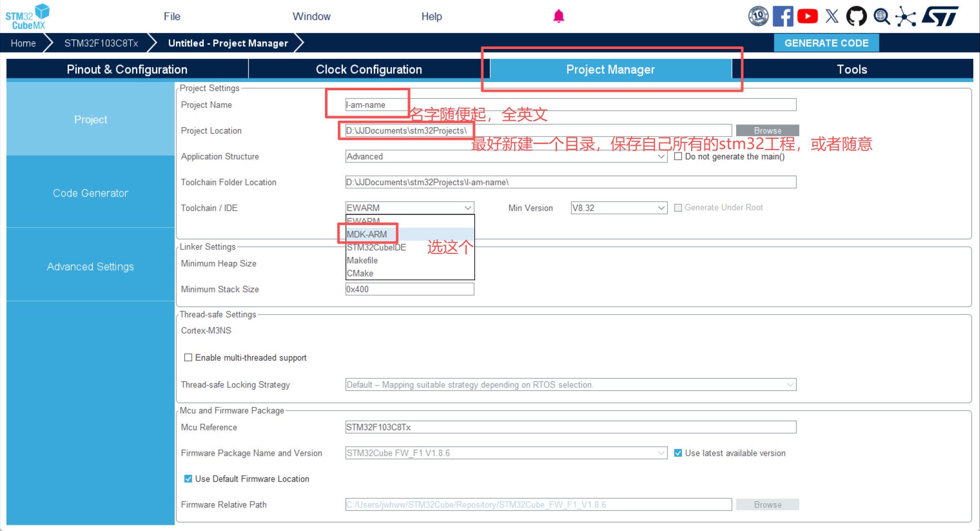
Task: Click the Minimum Heap Size label
Action: [x=219, y=264]
